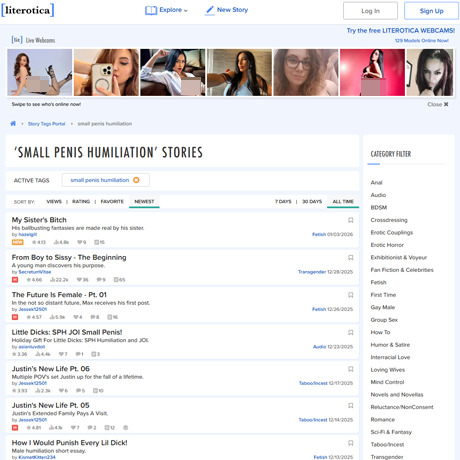Open webcam thumbnail with red background
Image resolution: width=460 pixels, height=460 pixels.
point(372,72)
